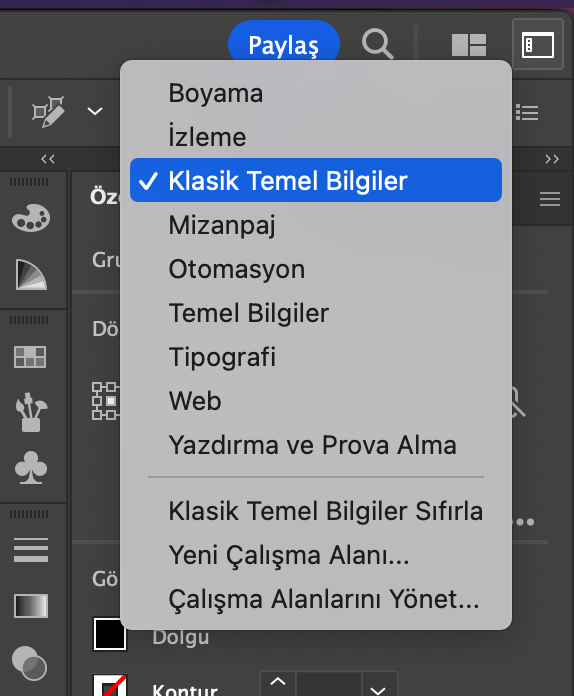Open the Gradient panel icon
Screen dimensions: 574x696
coord(31,606)
